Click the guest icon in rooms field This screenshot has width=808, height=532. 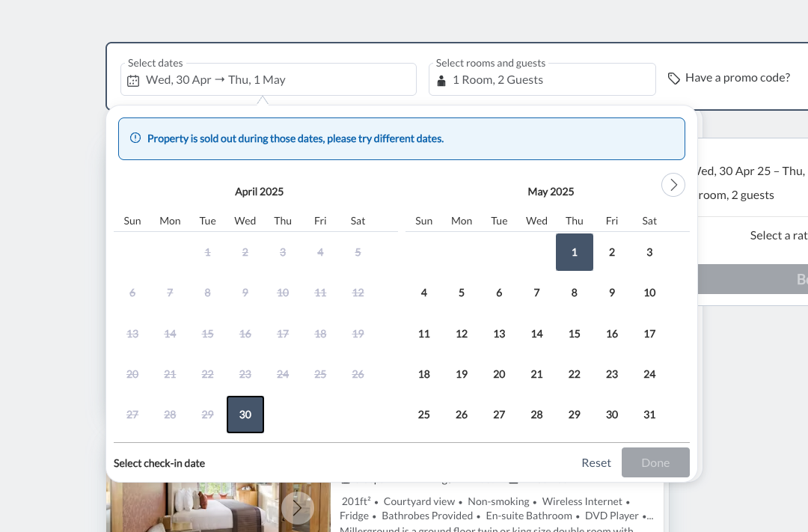(441, 79)
